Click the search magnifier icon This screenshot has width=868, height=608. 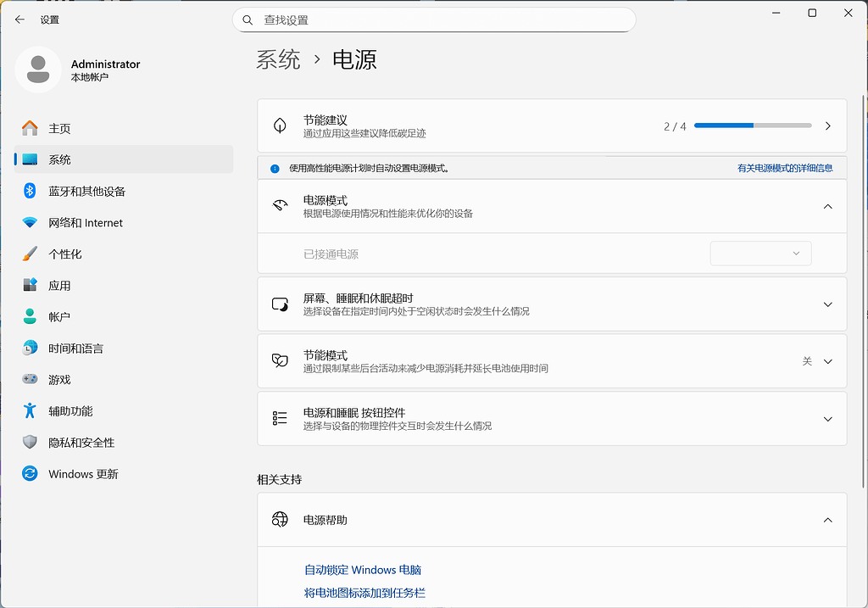[248, 20]
